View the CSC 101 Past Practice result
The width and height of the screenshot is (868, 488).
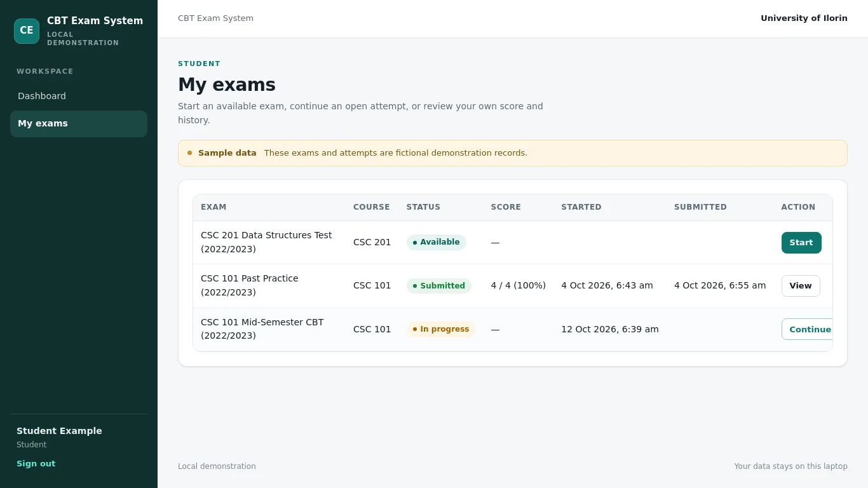801,286
